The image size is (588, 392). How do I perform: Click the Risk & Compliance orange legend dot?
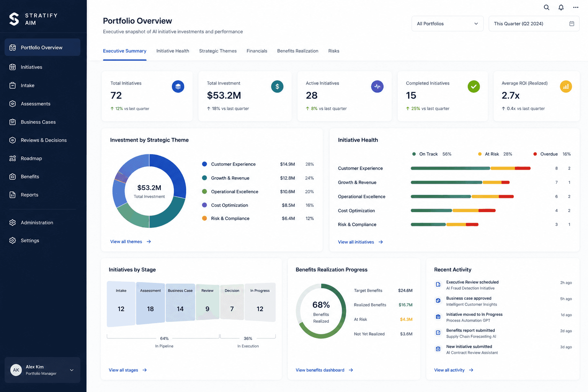pos(204,218)
